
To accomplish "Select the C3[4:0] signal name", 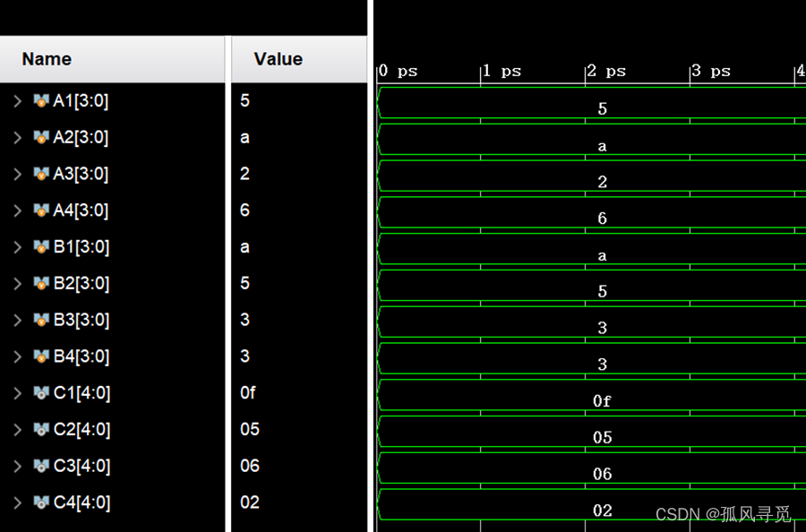I will click(x=81, y=467).
